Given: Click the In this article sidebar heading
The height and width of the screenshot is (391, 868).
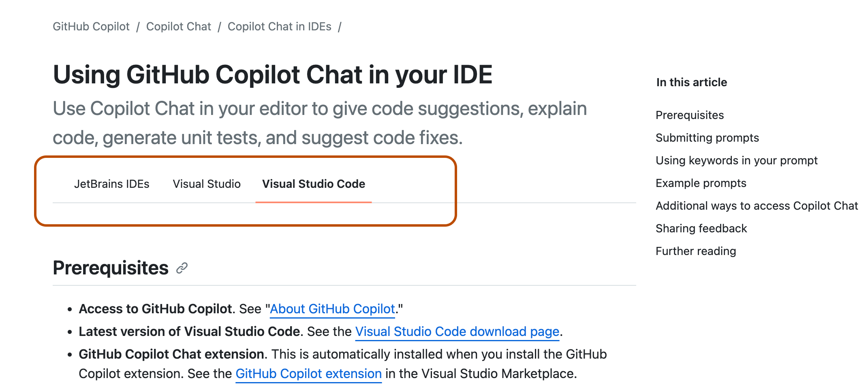Looking at the screenshot, I should (x=691, y=83).
